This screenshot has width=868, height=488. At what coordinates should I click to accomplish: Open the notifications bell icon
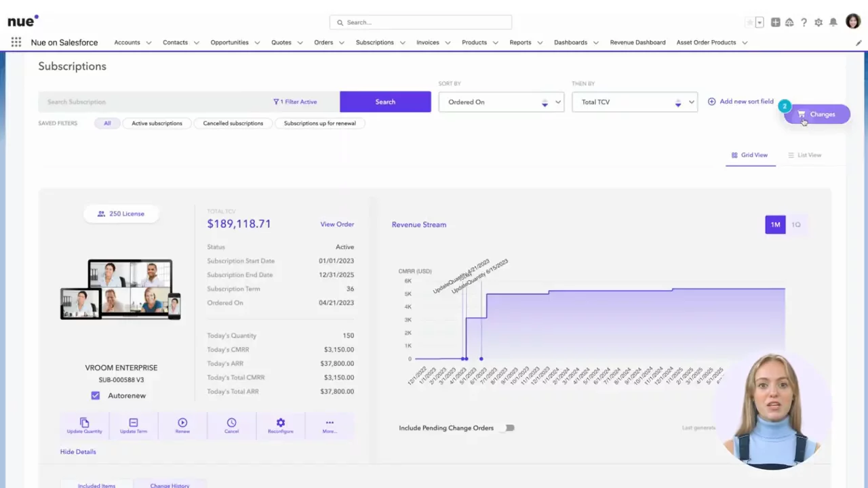(x=833, y=22)
